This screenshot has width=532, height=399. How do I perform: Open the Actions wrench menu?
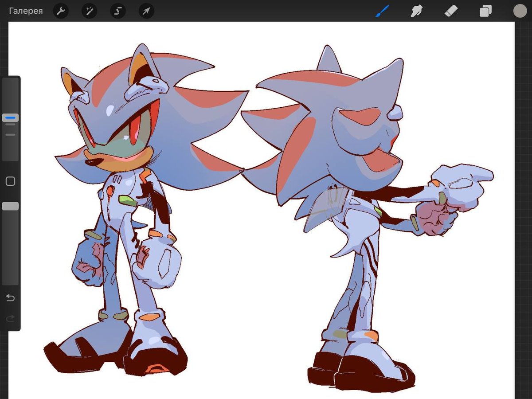coord(61,11)
